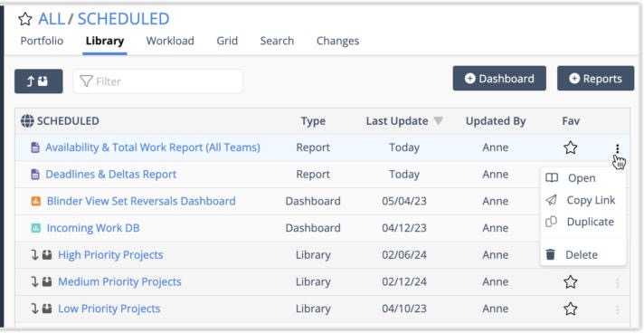Open three-dot menu for Low Priority Projects
Viewport: 644px width, 333px height.
617,309
